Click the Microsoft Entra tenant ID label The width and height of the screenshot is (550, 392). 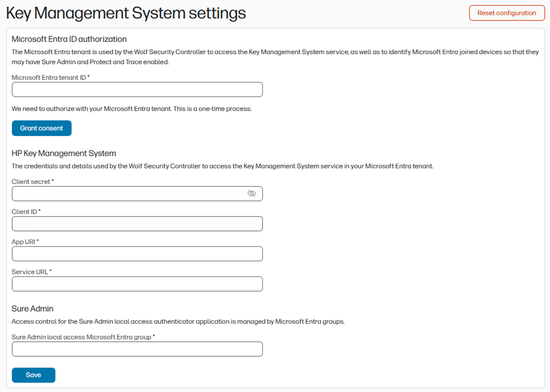[49, 78]
